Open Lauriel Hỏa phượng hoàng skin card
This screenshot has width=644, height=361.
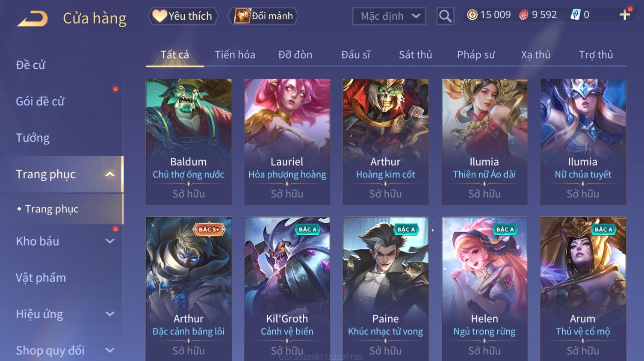[x=287, y=142]
